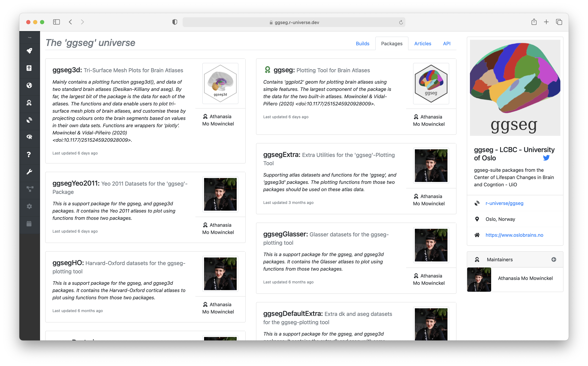Click the Twitter bird icon
Viewport: 588px width, 366px height.
point(546,158)
